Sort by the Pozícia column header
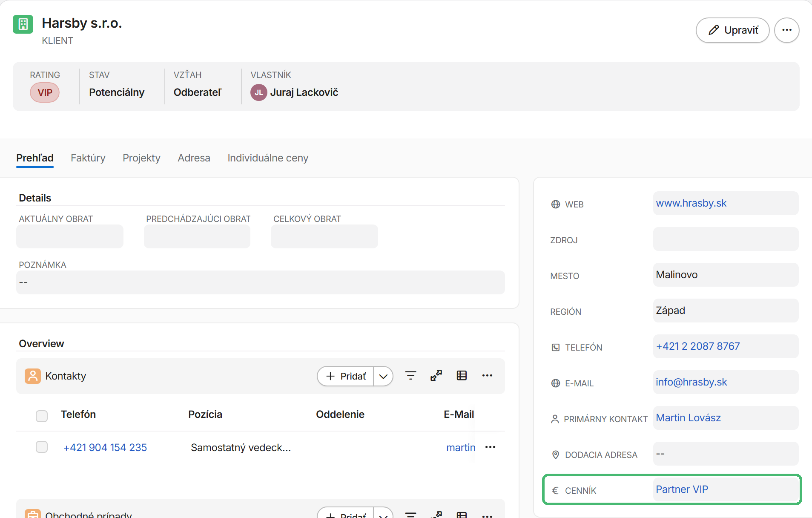Screen dimensions: 812x518 pos(205,414)
